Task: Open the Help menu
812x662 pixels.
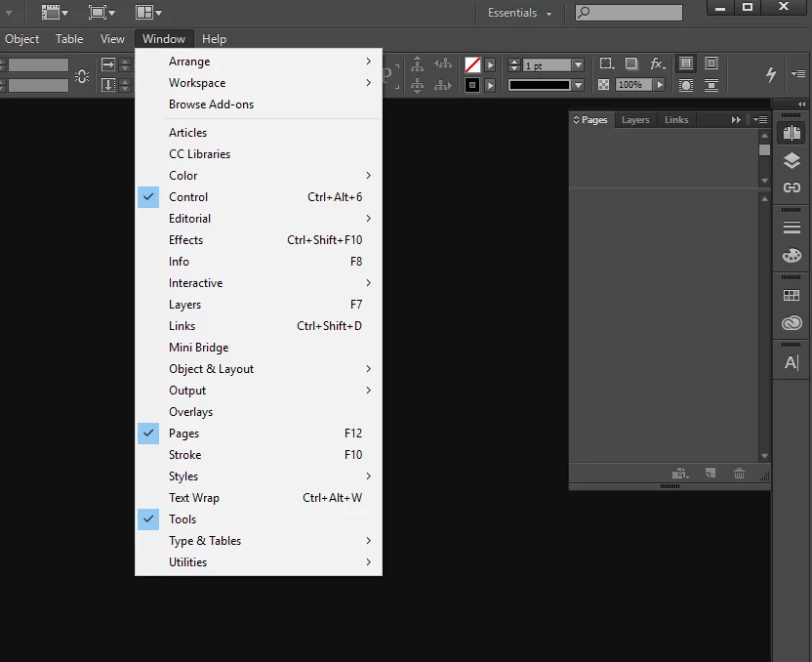Action: 214,39
